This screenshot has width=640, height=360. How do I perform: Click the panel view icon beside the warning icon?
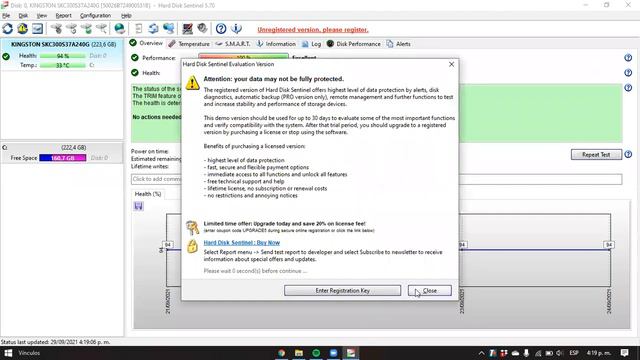click(x=38, y=29)
